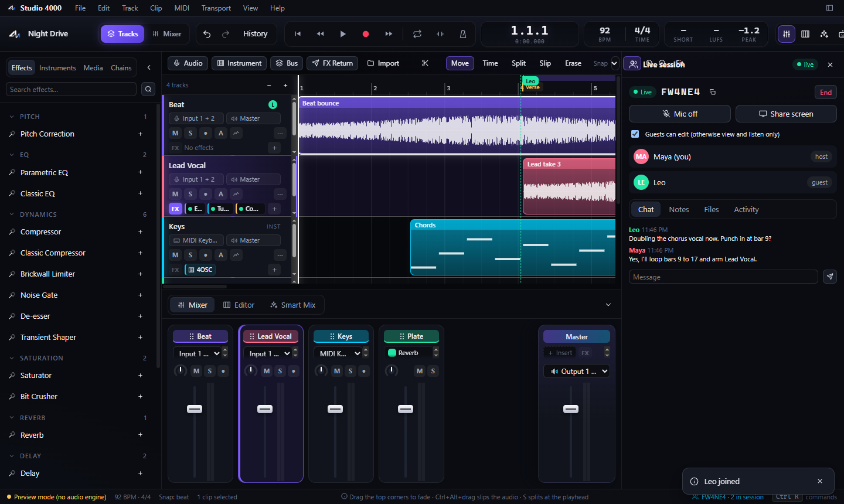Start playback with the play button
The image size is (844, 504).
pos(343,34)
